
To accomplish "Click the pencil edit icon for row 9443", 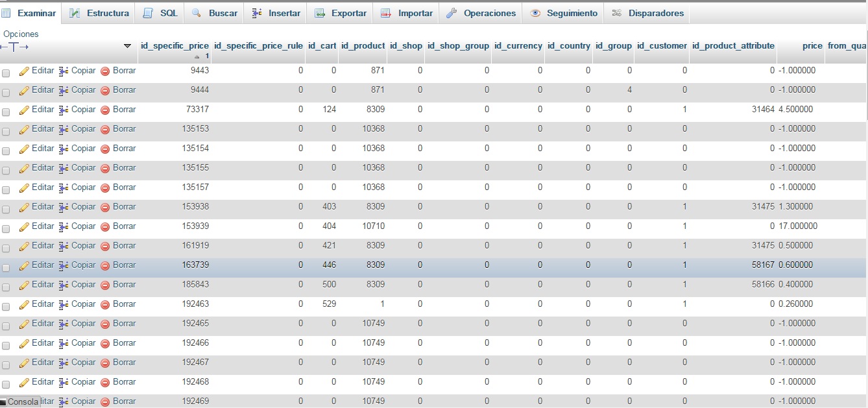I will pos(25,71).
